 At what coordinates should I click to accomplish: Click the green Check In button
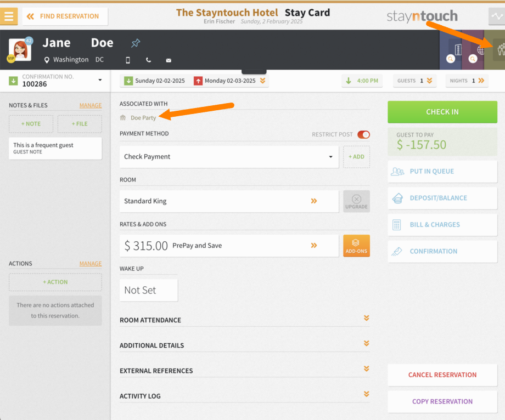point(442,112)
